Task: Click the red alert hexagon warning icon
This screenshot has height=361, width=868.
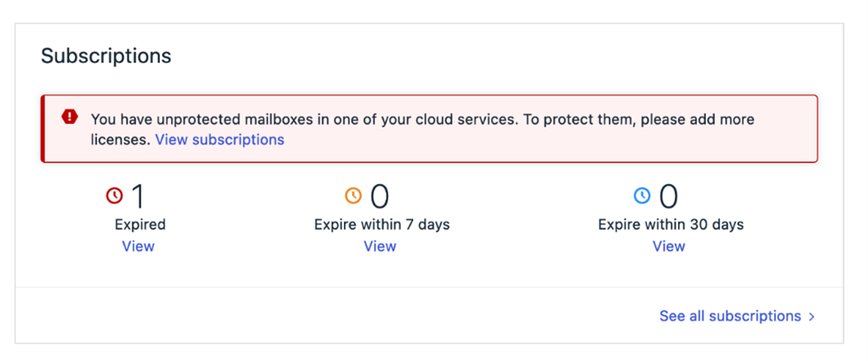Action: (x=70, y=117)
